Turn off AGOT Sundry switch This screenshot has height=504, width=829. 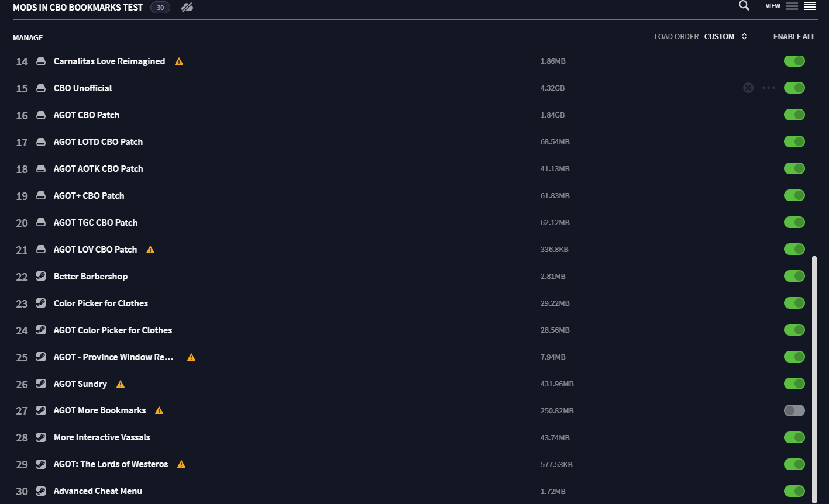click(x=794, y=384)
